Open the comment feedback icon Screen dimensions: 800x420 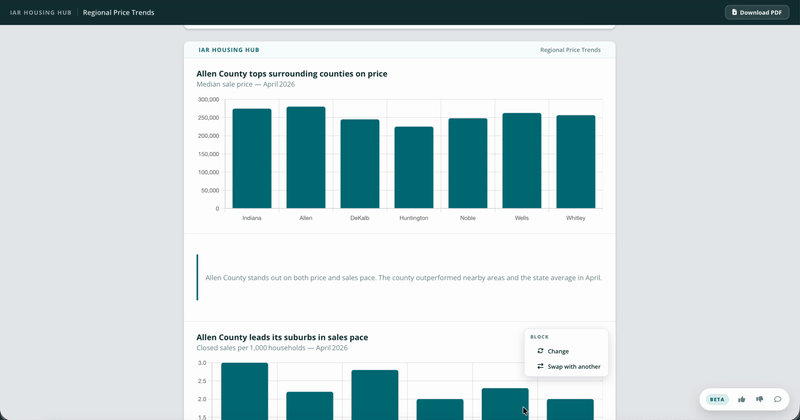click(778, 399)
